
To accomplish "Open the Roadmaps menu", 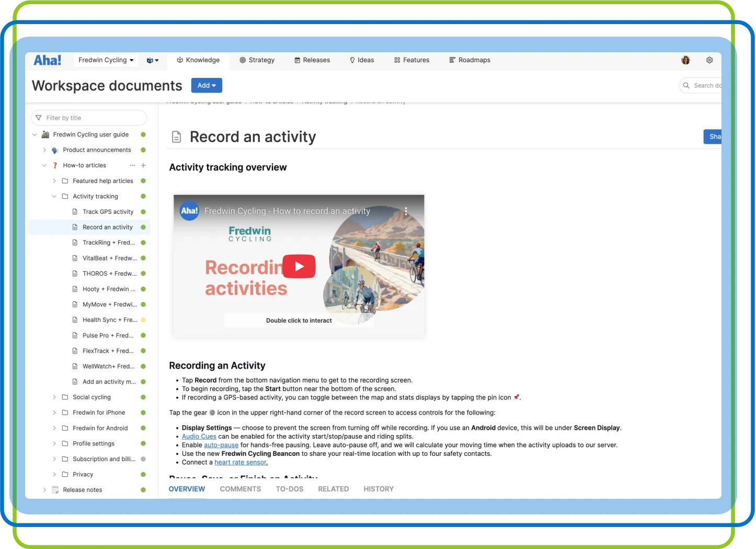I will 470,60.
